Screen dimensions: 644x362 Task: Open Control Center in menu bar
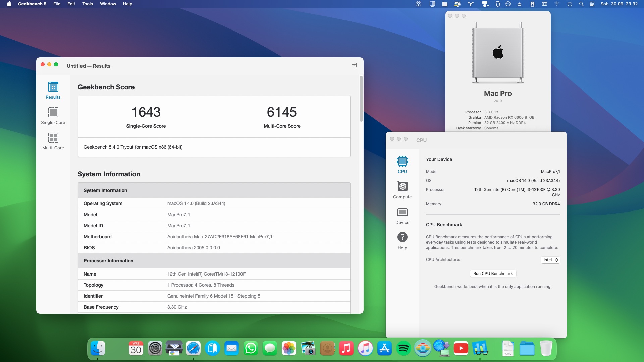tap(592, 4)
